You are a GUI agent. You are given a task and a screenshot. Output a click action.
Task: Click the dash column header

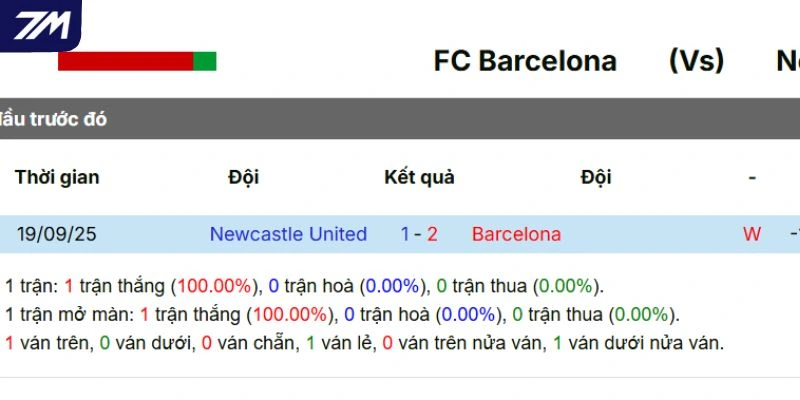click(752, 177)
